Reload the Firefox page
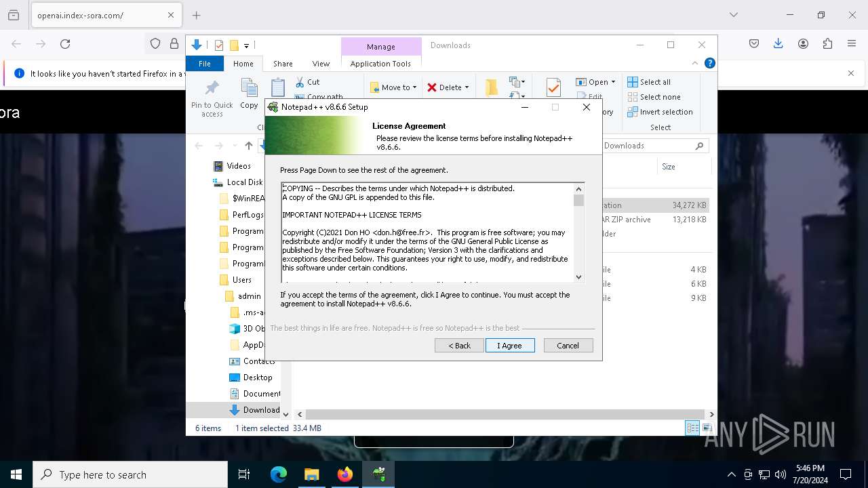Image resolution: width=868 pixels, height=488 pixels. click(x=65, y=44)
